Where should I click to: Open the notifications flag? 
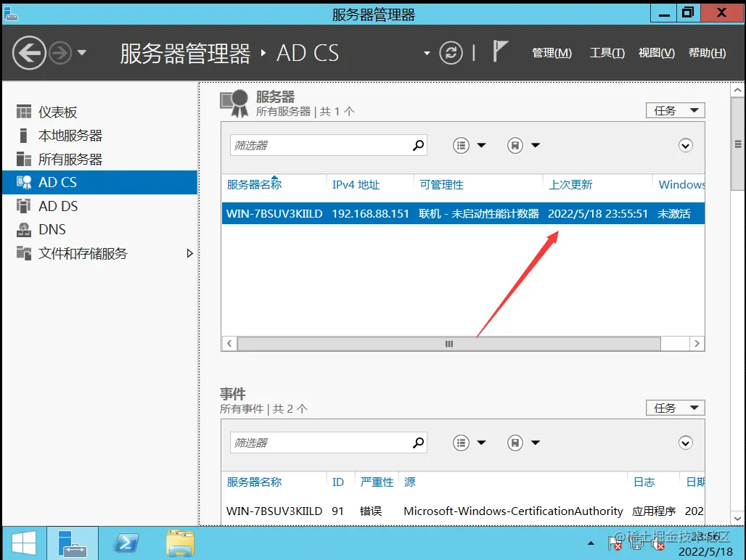[499, 51]
